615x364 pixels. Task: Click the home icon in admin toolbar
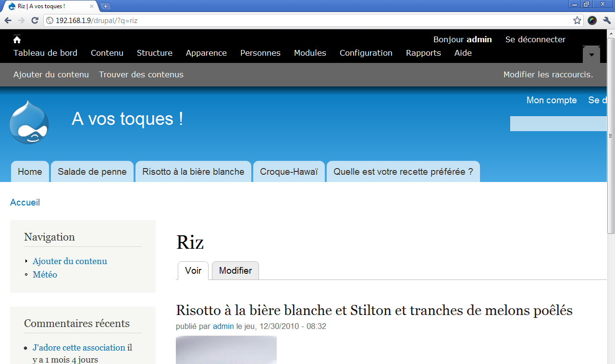click(x=17, y=40)
